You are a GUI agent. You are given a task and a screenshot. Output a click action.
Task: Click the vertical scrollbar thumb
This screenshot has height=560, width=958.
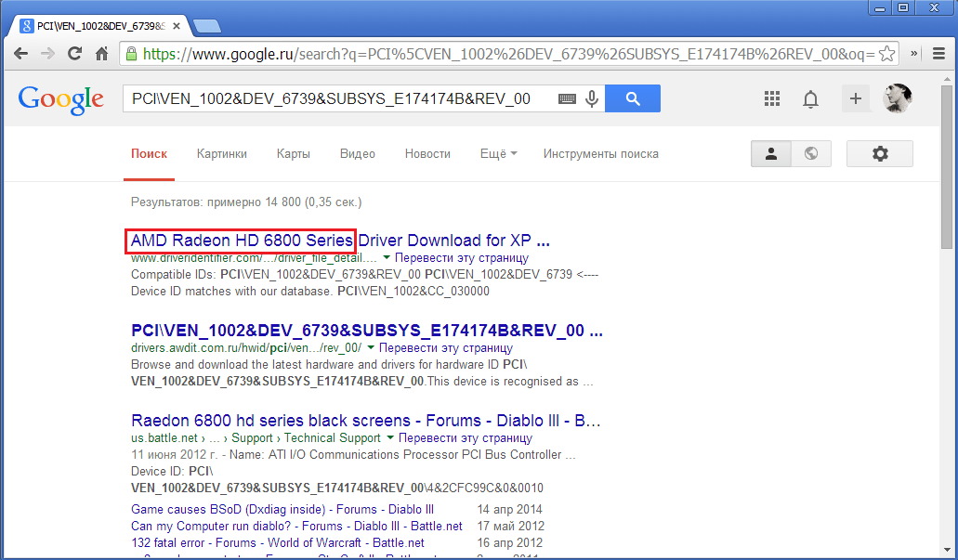tap(947, 167)
